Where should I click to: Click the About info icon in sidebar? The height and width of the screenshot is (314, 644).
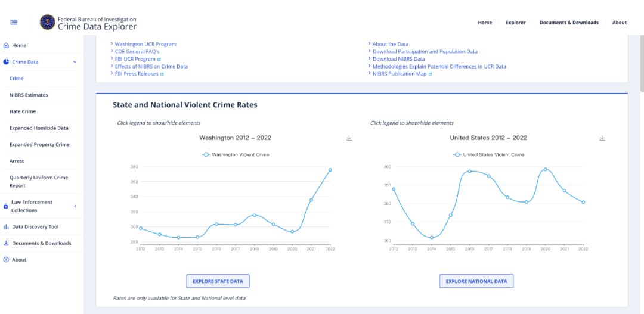coord(6,260)
